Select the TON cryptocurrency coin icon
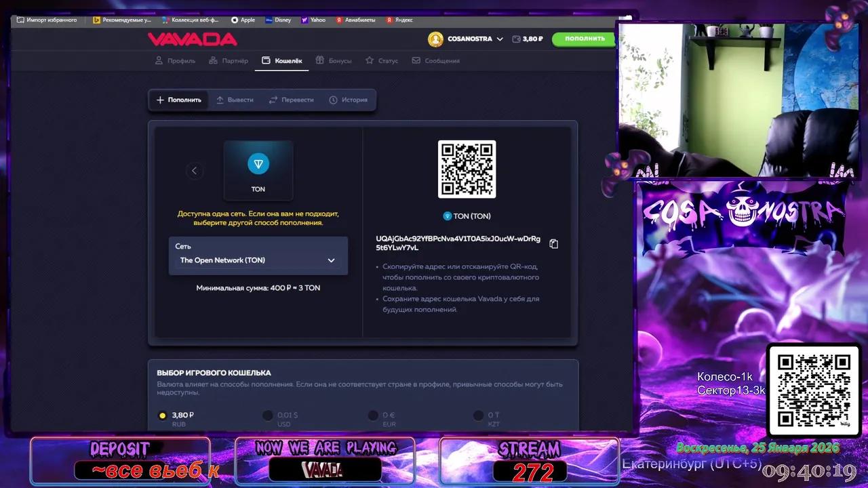Viewport: 868px width, 488px height. coord(258,163)
